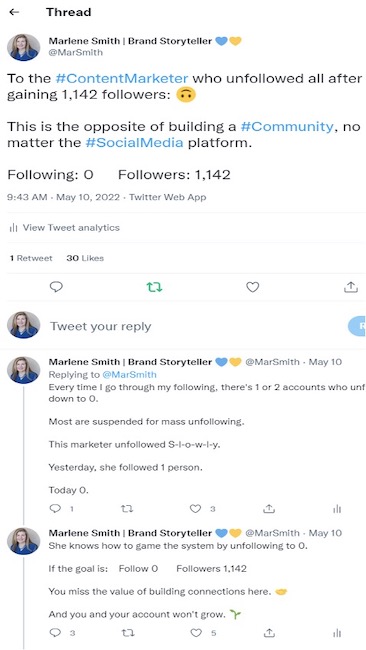Share the main tweet via the share icon
This screenshot has height=650, width=366.
tap(351, 286)
